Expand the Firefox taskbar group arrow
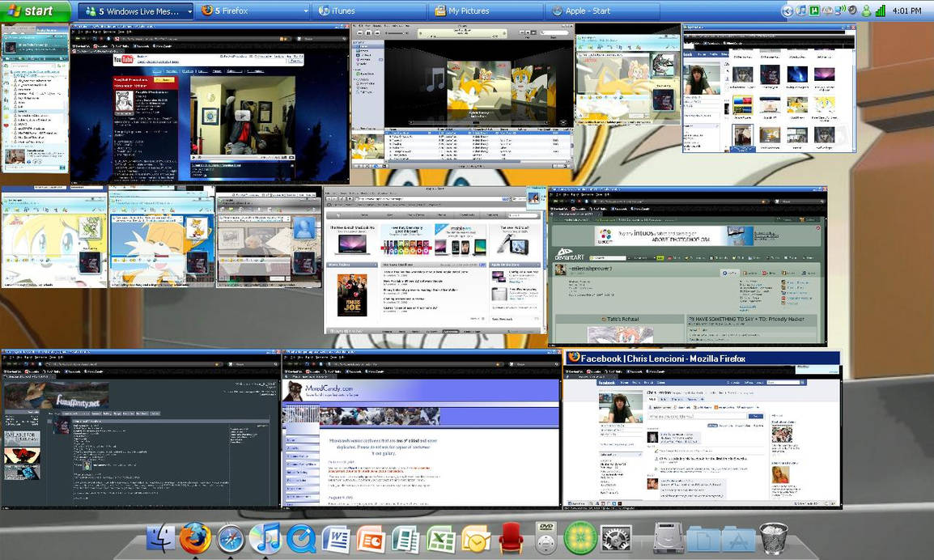The image size is (934, 560). (306, 11)
